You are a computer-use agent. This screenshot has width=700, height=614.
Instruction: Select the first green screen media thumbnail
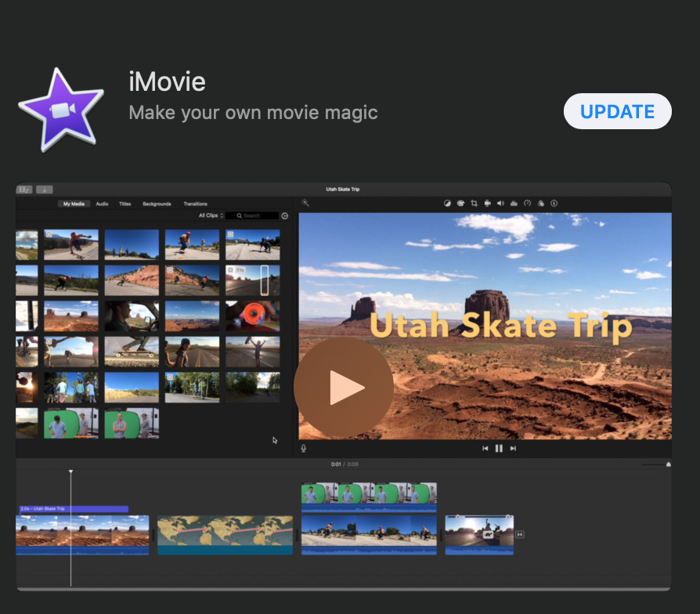(x=71, y=423)
